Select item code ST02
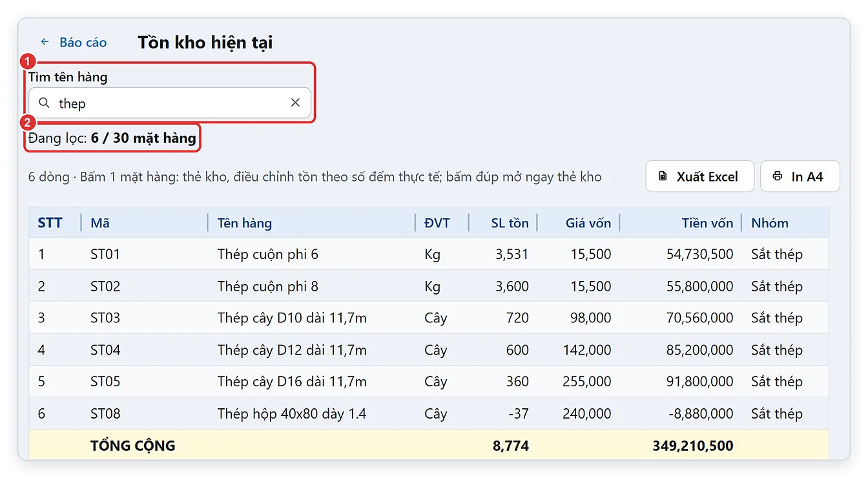Viewport: 868px width, 478px height. pos(105,286)
